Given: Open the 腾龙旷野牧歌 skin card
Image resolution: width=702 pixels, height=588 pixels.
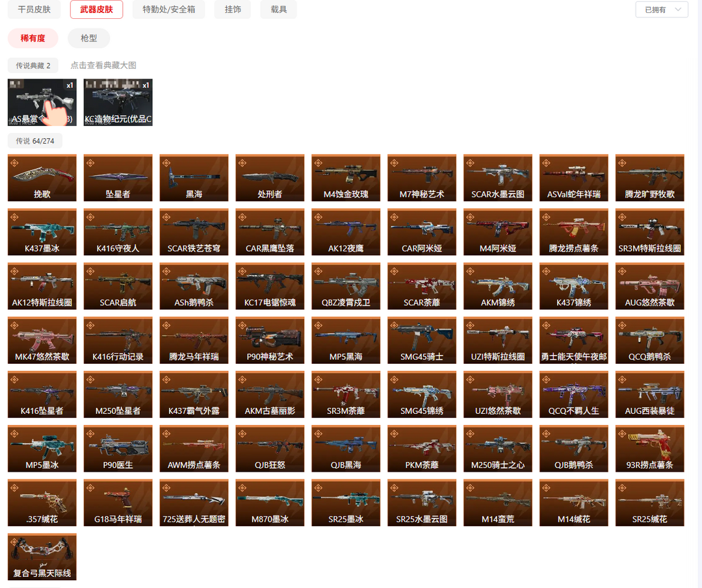Looking at the screenshot, I should 649,177.
